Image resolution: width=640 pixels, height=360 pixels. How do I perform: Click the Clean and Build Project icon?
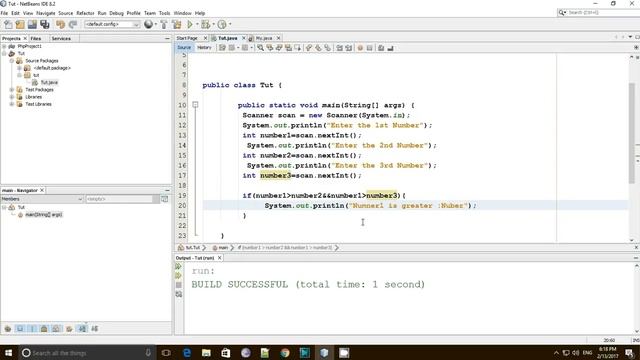click(x=177, y=24)
